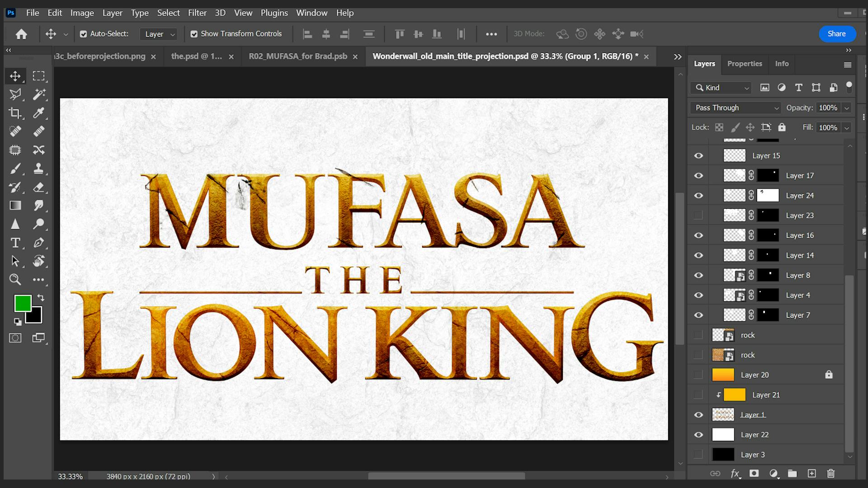Open more align options ellipsis
The height and width of the screenshot is (488, 868).
pyautogui.click(x=491, y=34)
